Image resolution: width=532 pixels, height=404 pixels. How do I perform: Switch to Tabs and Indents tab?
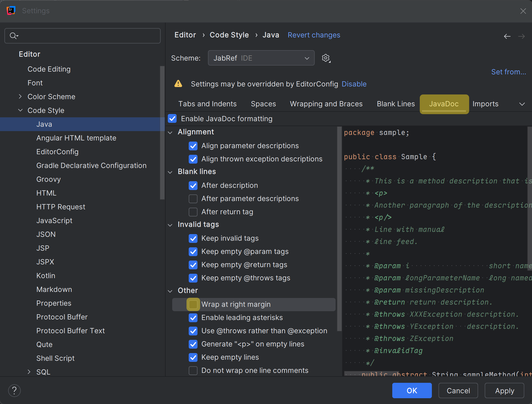(x=207, y=104)
